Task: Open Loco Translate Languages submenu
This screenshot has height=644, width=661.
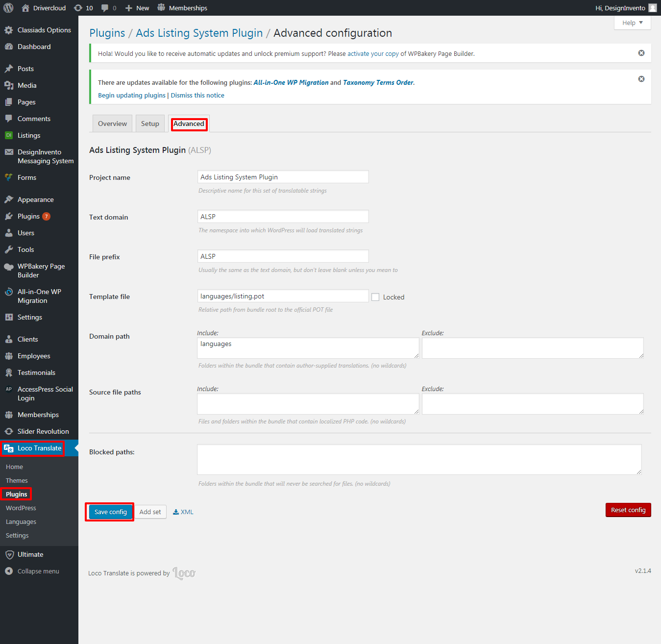Action: (21, 522)
